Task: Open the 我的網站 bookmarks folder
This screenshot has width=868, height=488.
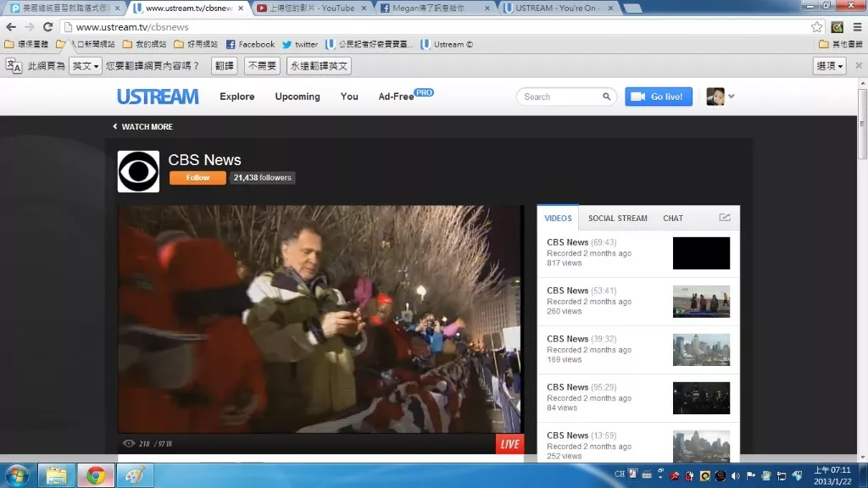Action: click(x=144, y=44)
